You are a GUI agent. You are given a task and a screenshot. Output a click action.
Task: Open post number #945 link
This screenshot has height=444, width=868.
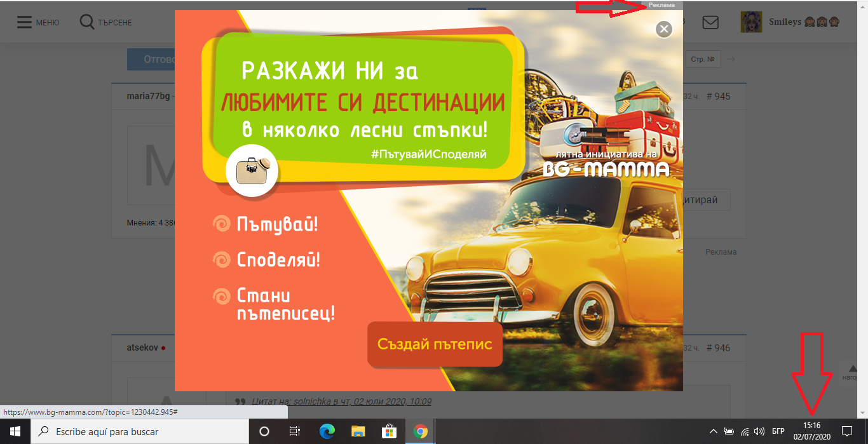click(718, 97)
